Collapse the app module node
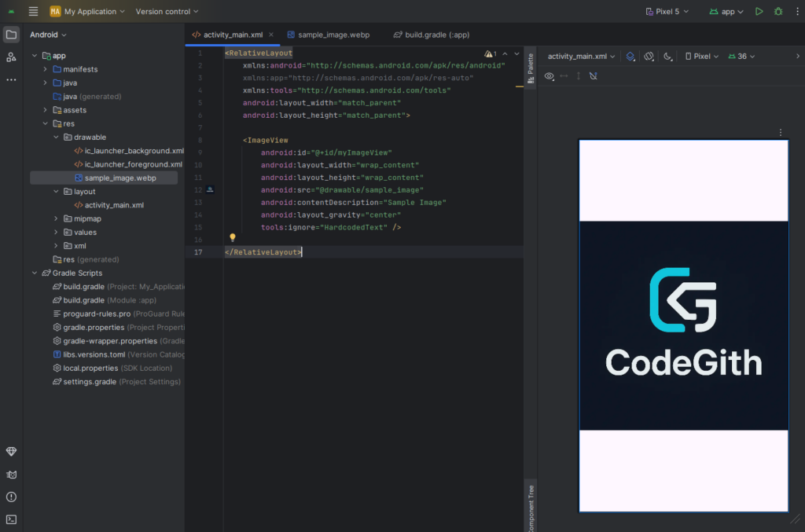805x532 pixels. click(x=35, y=56)
